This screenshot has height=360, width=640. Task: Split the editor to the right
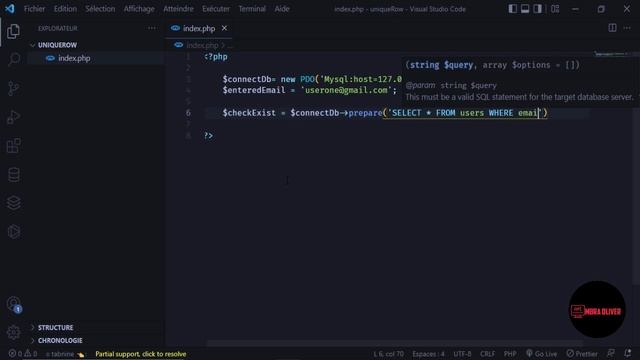tap(612, 28)
